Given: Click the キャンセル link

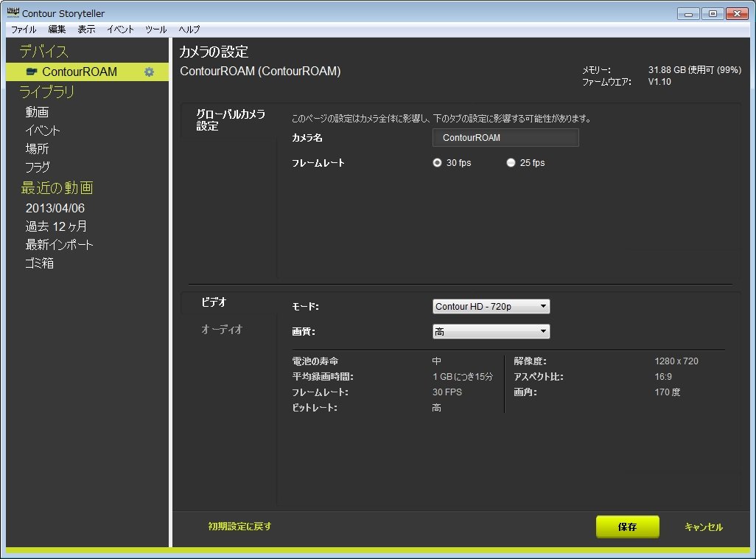Looking at the screenshot, I should (704, 527).
